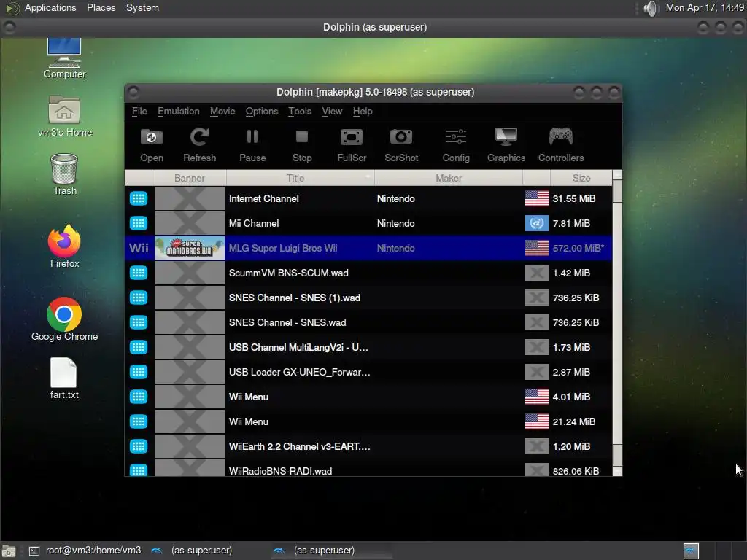
Task: Click the channel platform icon of the WiiEarth row
Action: pos(139,446)
